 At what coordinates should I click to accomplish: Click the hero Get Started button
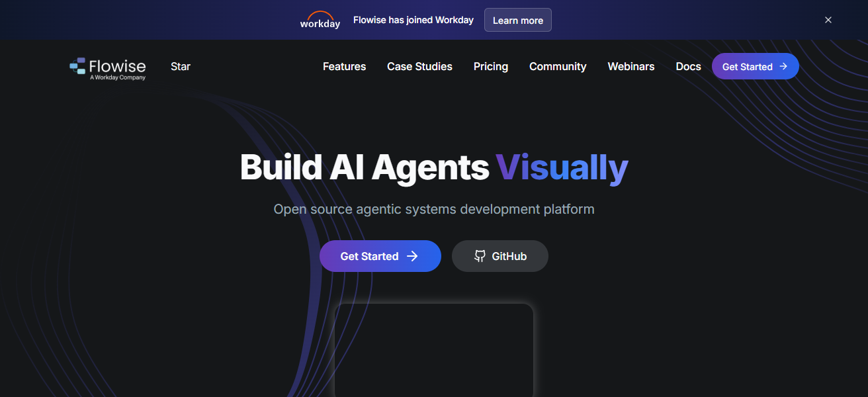tap(380, 256)
